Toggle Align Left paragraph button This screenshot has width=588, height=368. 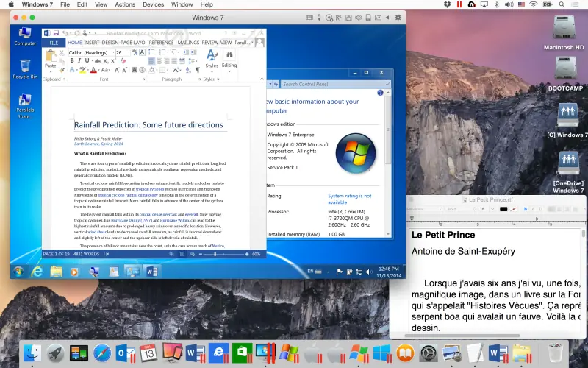[151, 61]
